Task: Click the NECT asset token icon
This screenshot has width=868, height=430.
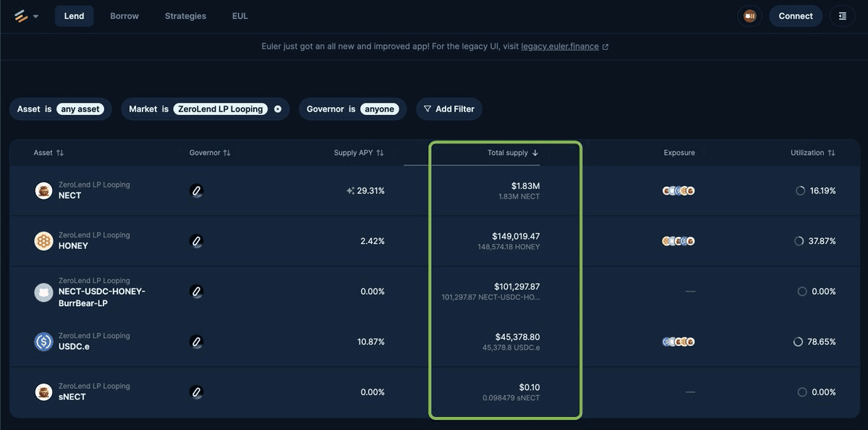Action: click(x=44, y=190)
